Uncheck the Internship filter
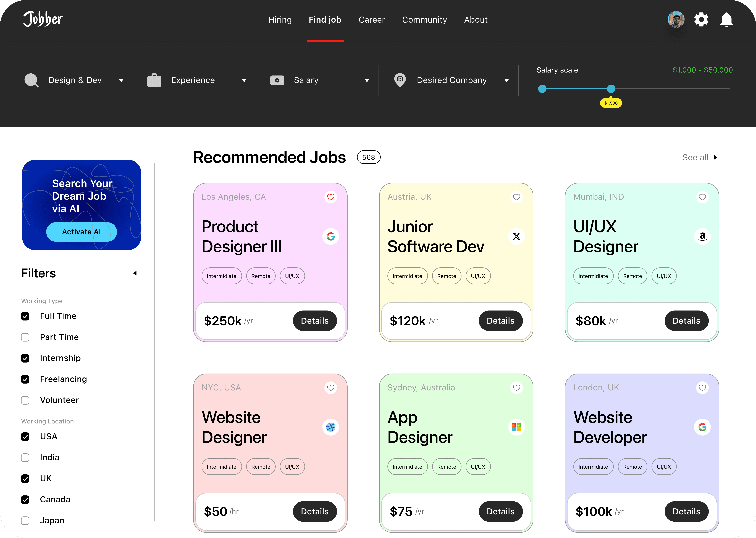Image resolution: width=756 pixels, height=538 pixels. pos(25,358)
